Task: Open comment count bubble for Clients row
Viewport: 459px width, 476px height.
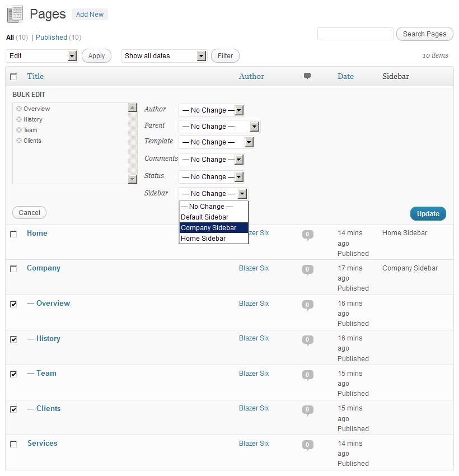Action: (307, 410)
